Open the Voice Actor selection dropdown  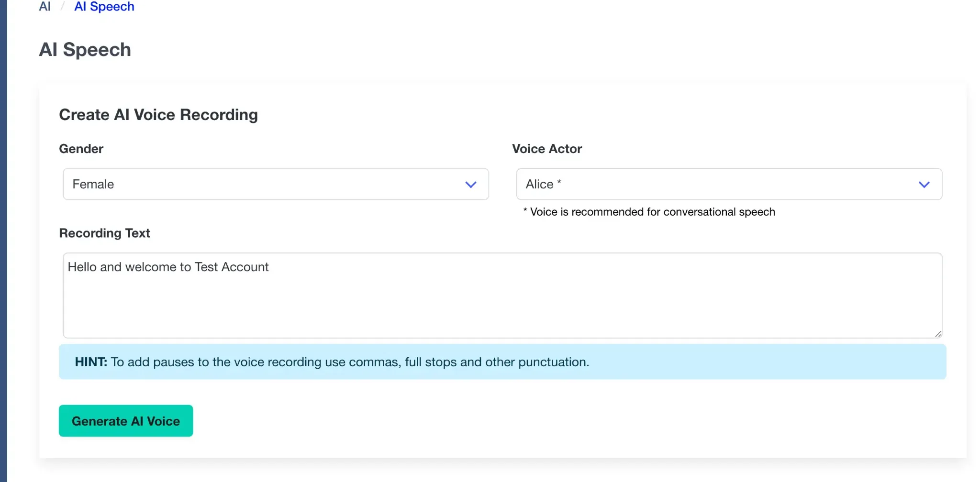tap(728, 184)
